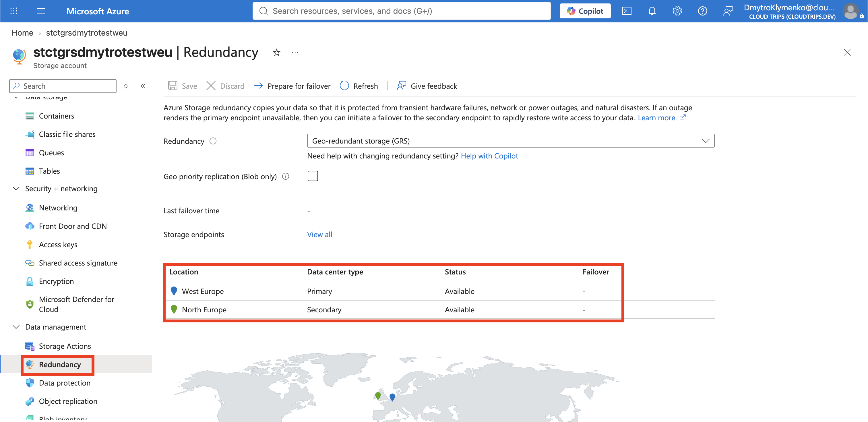Click the Redundancy info icon
Image resolution: width=868 pixels, height=422 pixels.
pos(213,141)
